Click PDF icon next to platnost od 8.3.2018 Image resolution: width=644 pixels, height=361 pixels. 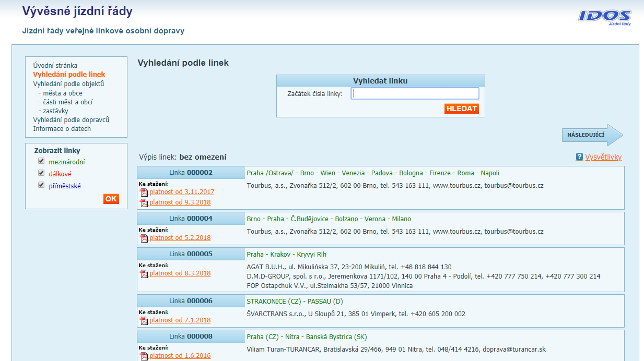click(144, 273)
